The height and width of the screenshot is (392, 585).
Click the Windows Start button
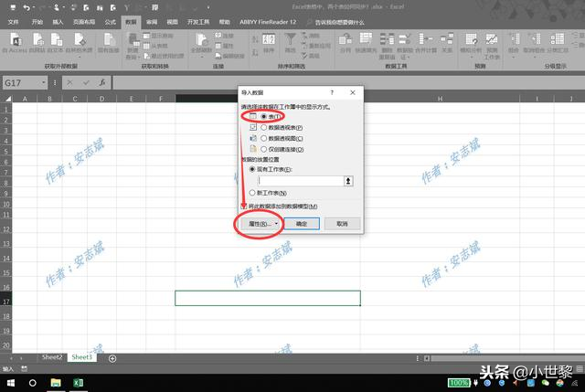tap(10, 383)
